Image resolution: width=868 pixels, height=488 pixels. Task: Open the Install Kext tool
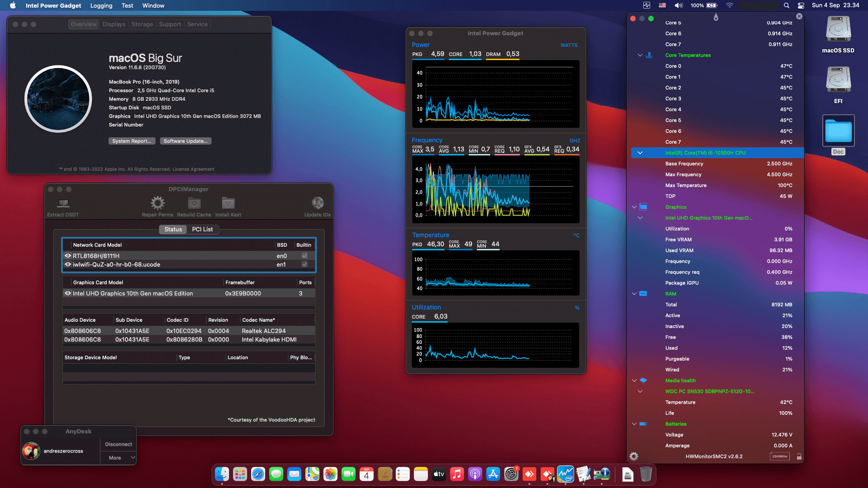coord(227,206)
